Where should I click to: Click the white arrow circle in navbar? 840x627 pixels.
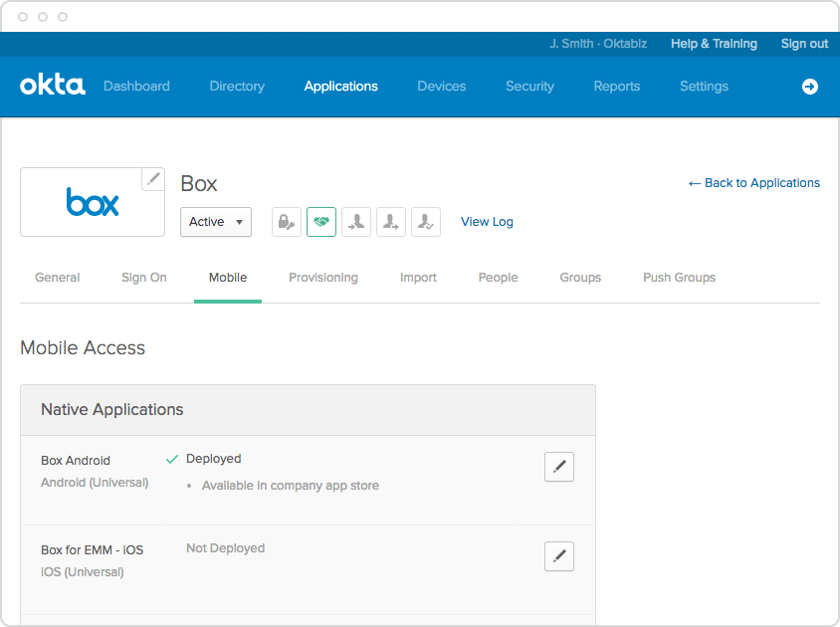pos(810,87)
